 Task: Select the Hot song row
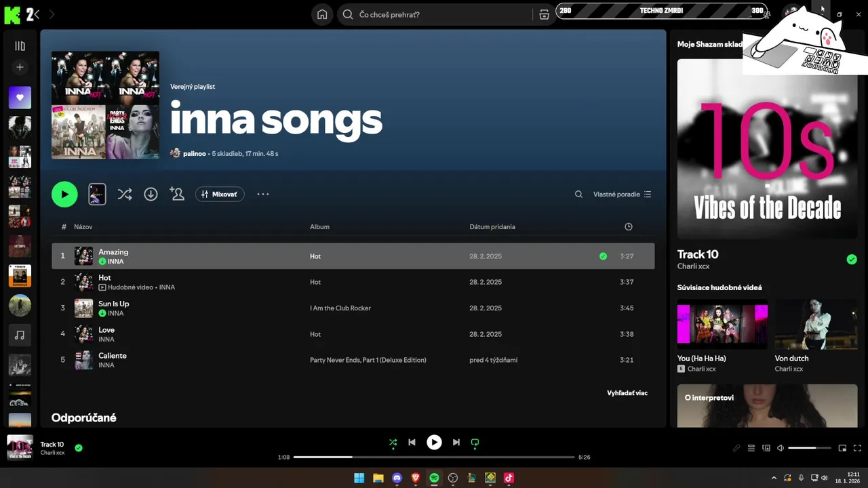point(353,282)
